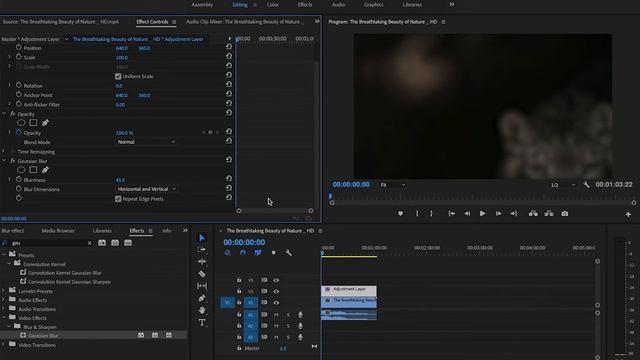Create ellipse mask under Gaussian Blur

coord(21,170)
